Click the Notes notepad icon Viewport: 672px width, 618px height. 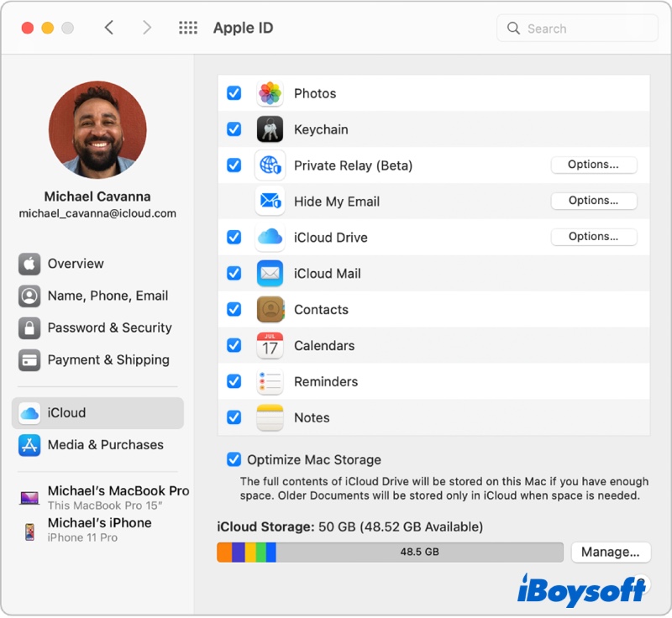point(270,416)
